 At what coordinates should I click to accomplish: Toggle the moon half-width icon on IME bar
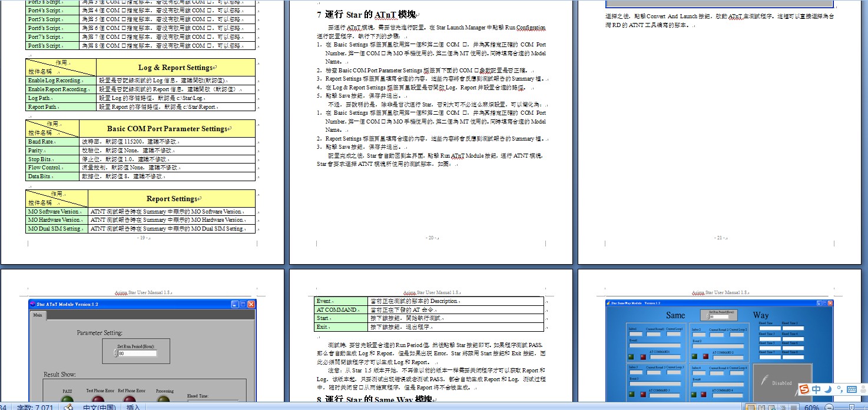(828, 389)
